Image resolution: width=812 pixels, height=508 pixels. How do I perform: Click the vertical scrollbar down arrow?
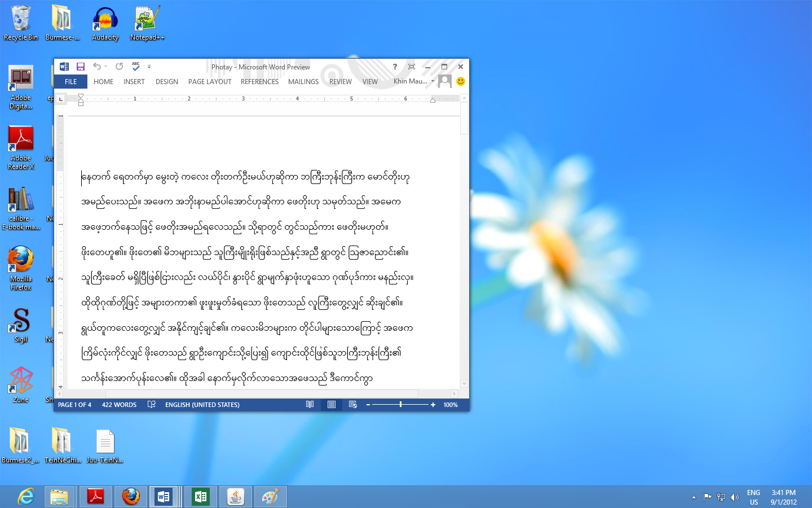465,384
